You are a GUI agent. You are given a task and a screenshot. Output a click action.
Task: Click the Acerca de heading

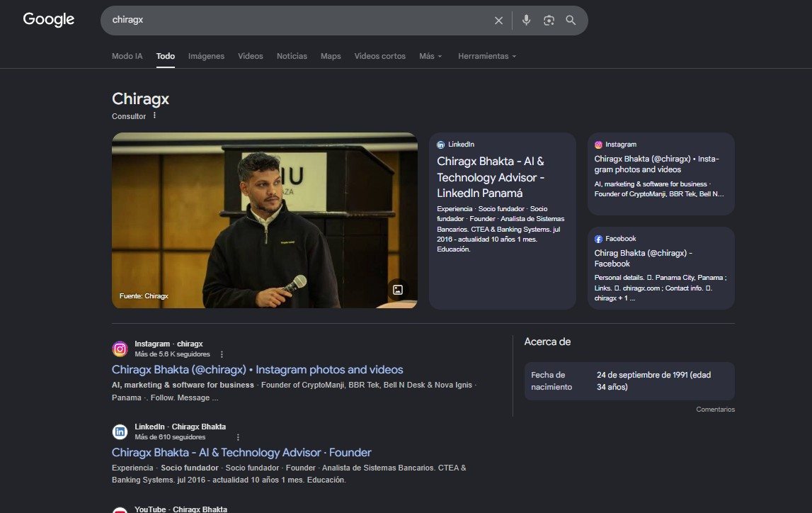[547, 342]
